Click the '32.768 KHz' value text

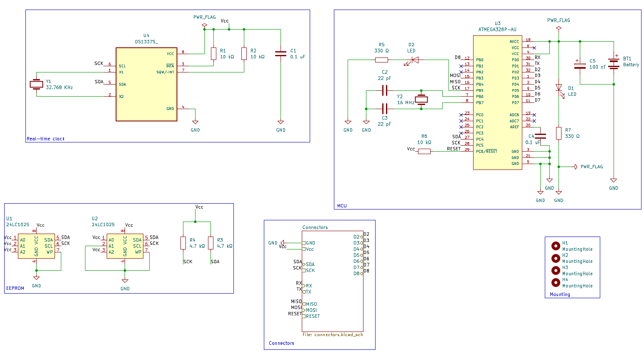coord(59,87)
